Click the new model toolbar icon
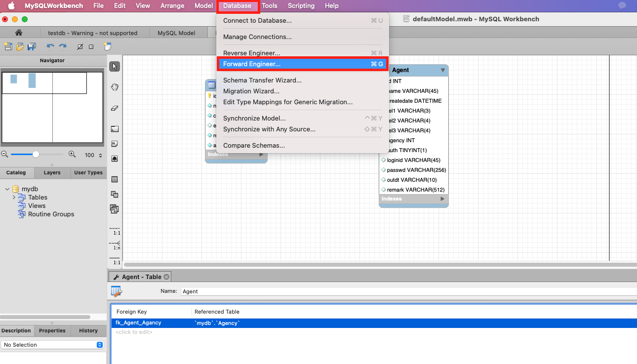 click(8, 46)
